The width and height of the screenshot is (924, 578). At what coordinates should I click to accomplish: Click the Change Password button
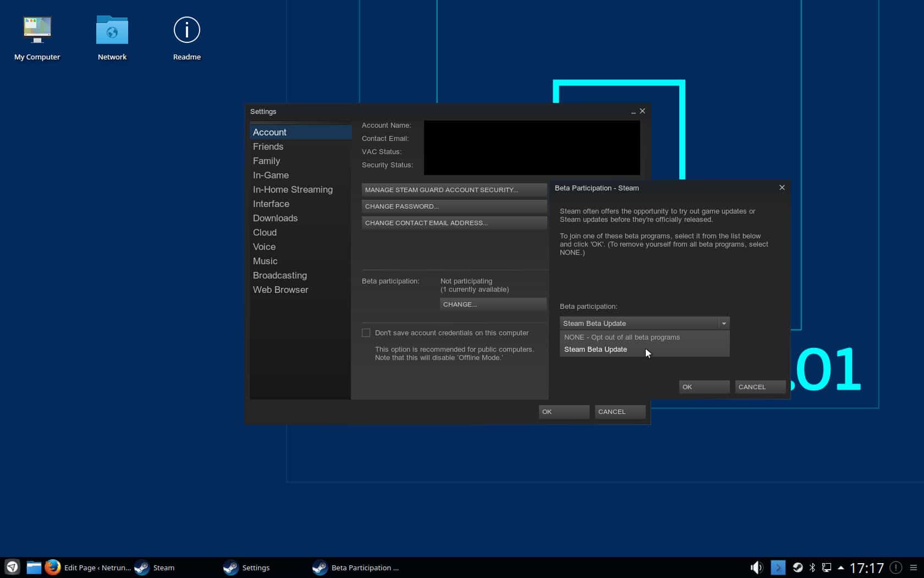(x=454, y=206)
